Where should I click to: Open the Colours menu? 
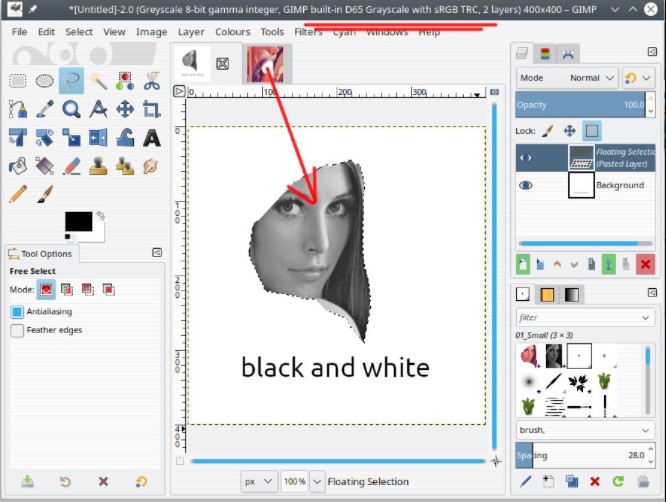click(x=232, y=32)
